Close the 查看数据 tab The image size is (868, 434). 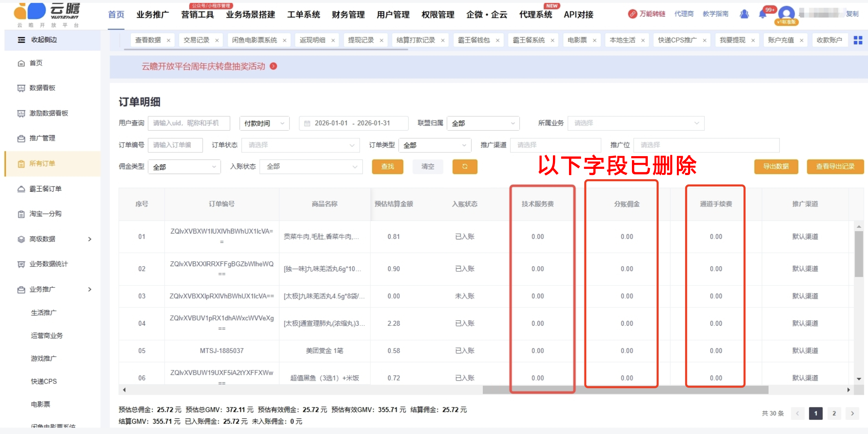[168, 41]
